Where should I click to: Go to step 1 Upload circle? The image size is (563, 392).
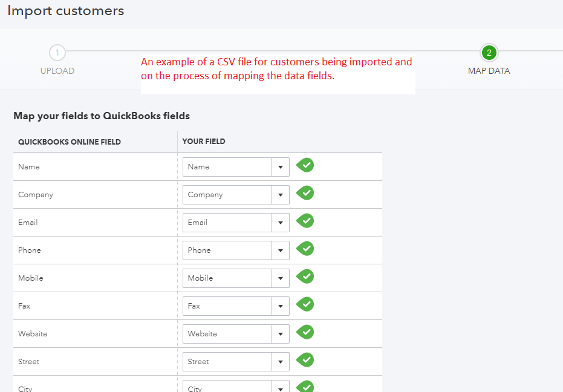coord(57,53)
